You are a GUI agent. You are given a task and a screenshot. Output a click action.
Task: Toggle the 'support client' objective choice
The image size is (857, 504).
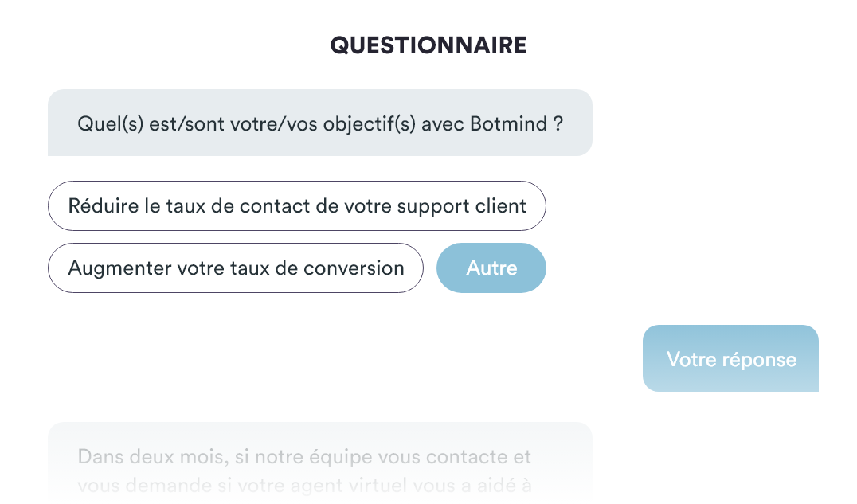click(x=297, y=206)
